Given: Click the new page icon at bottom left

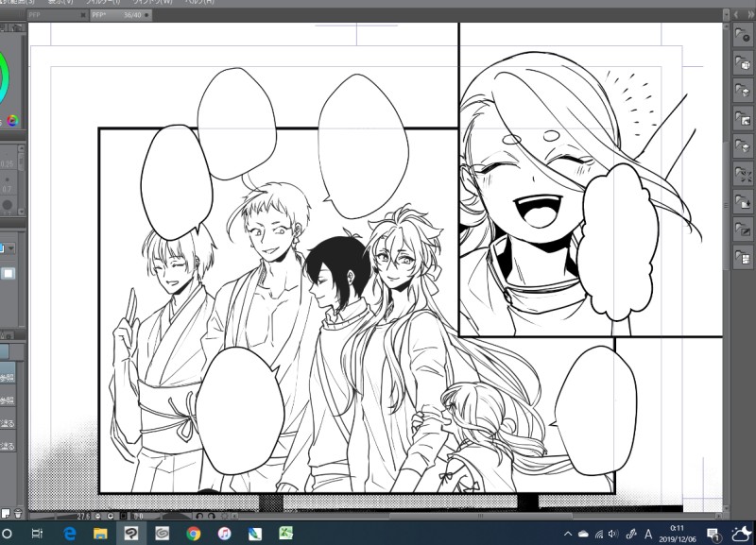Looking at the screenshot, I should [6, 513].
